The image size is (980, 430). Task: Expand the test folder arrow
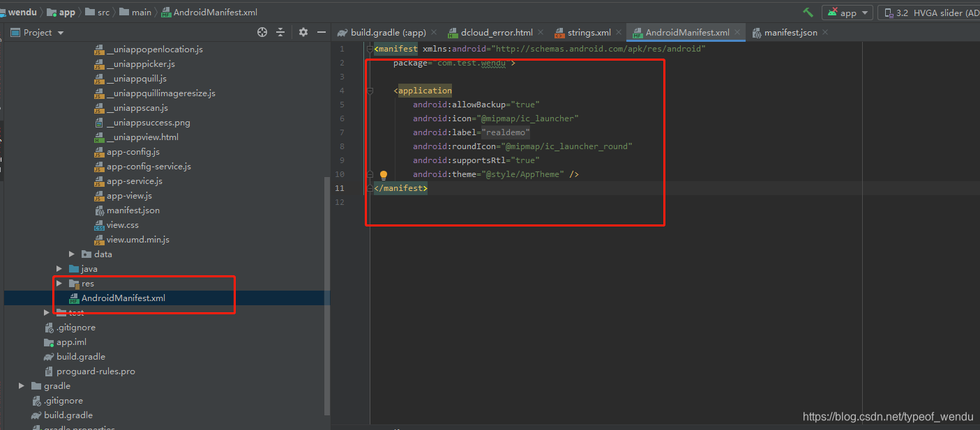(47, 313)
